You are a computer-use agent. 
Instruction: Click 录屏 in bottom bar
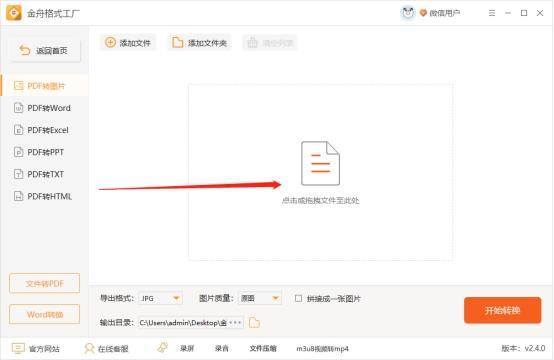[187, 349]
